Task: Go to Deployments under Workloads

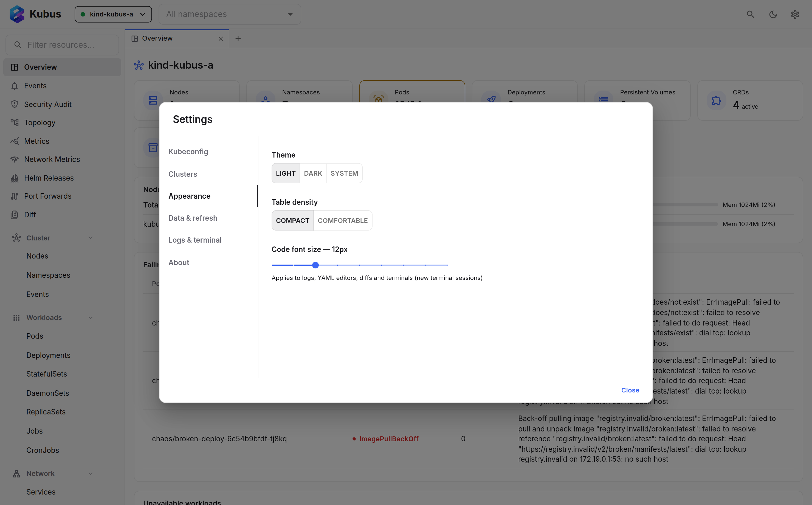Action: click(48, 355)
